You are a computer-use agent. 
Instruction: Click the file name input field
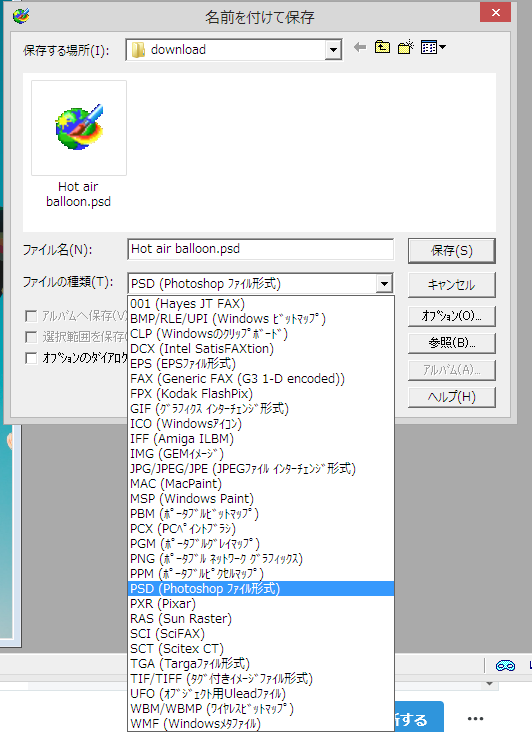(x=260, y=249)
